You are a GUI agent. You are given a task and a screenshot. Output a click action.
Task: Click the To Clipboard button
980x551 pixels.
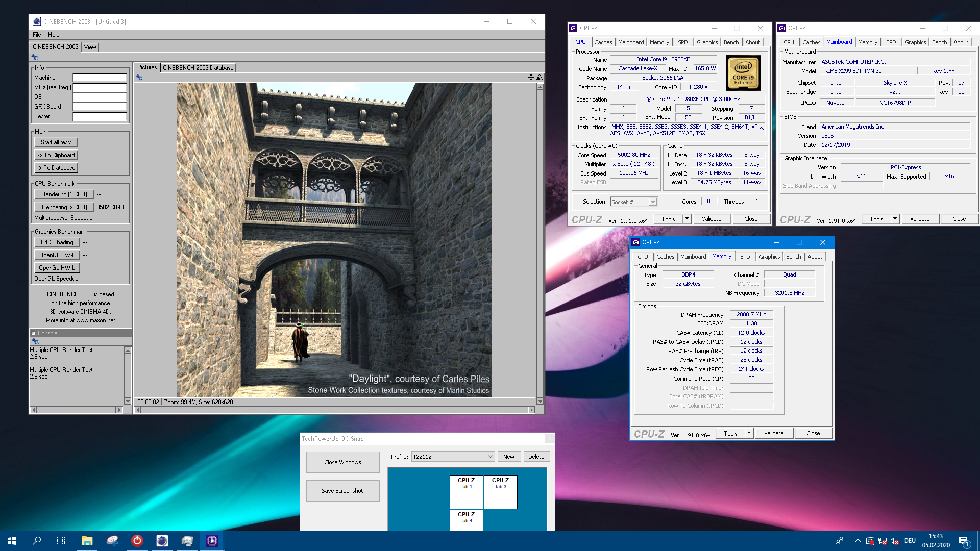(x=56, y=155)
